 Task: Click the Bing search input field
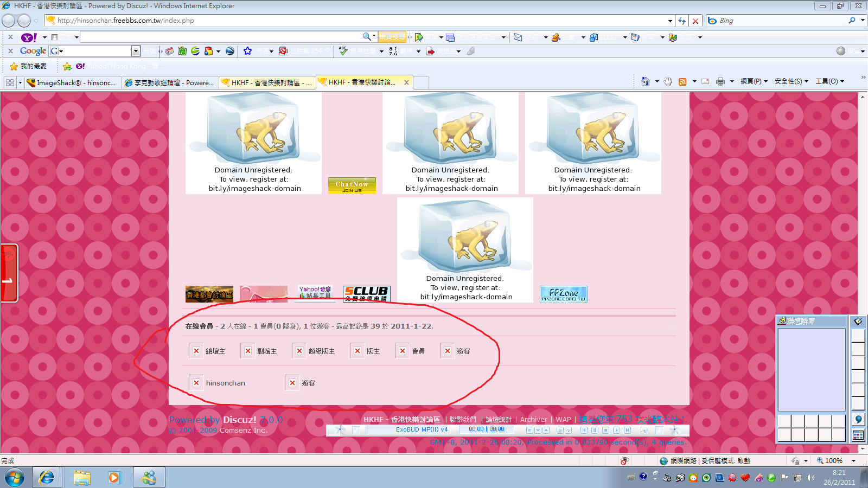click(781, 21)
